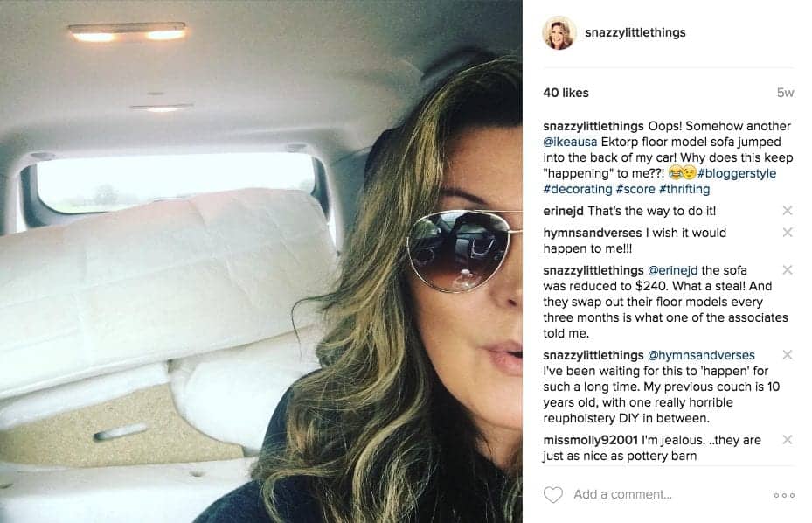The image size is (812, 523).
Task: Delete the $240 sofa reply comment
Action: [788, 270]
